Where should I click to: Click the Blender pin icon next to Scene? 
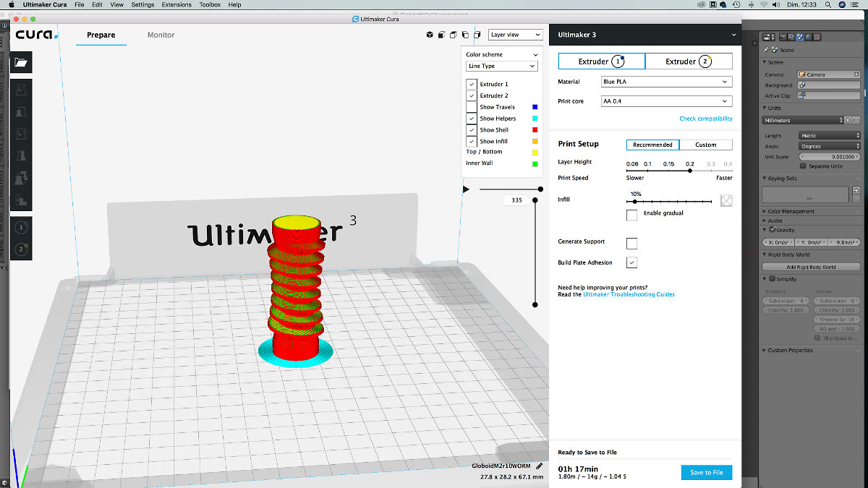(x=766, y=50)
